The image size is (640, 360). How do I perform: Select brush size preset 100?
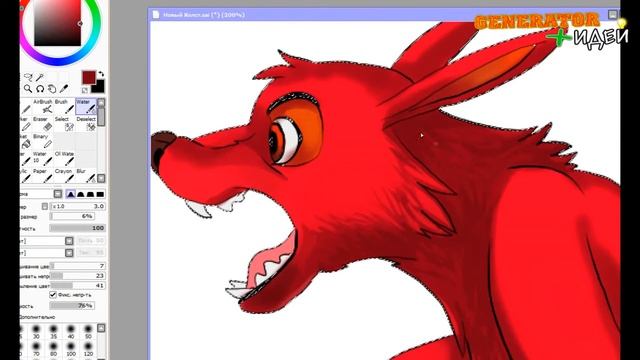click(x=71, y=349)
